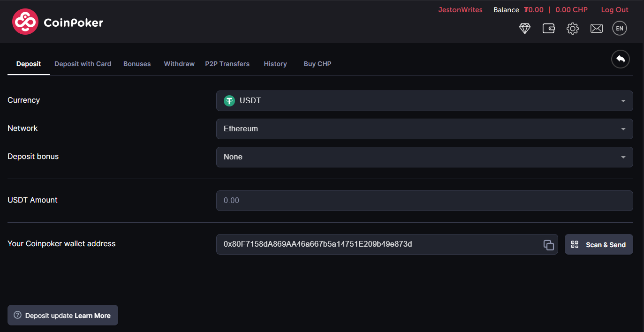Click the Currency label

23,100
